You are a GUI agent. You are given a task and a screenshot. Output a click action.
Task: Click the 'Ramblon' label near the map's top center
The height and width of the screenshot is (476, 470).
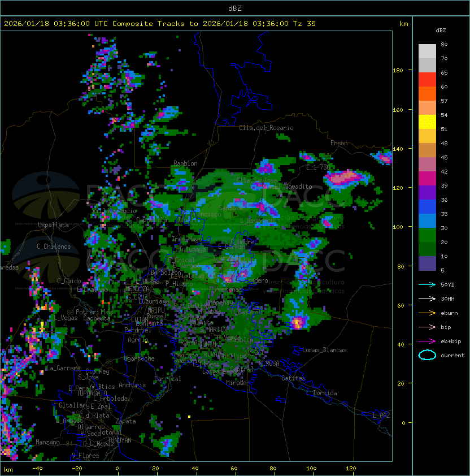point(185,163)
